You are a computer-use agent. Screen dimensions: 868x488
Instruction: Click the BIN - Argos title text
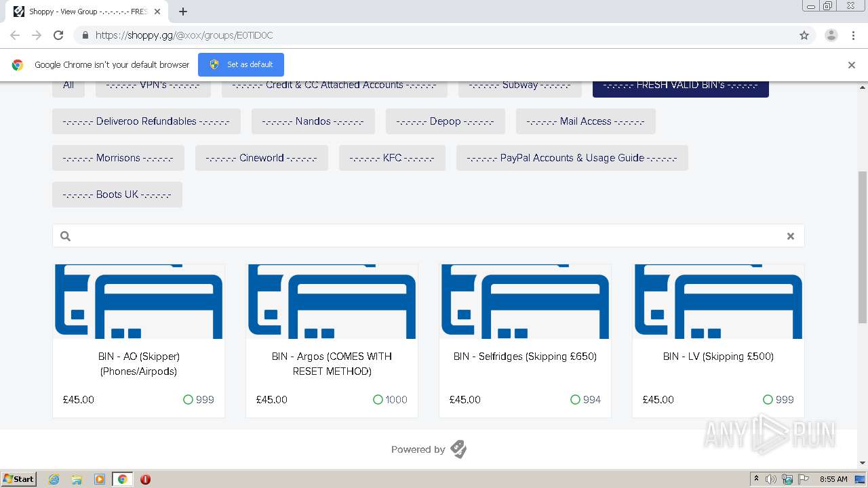coord(332,364)
